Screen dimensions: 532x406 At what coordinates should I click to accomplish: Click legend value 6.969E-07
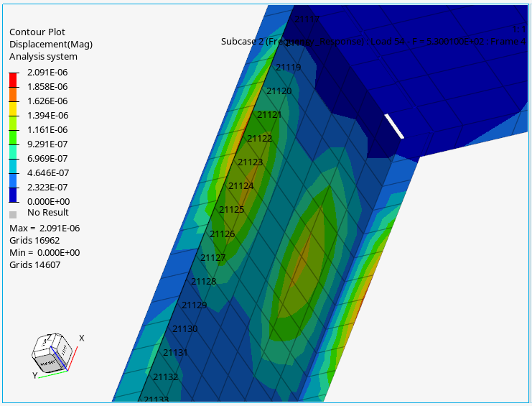(47, 159)
